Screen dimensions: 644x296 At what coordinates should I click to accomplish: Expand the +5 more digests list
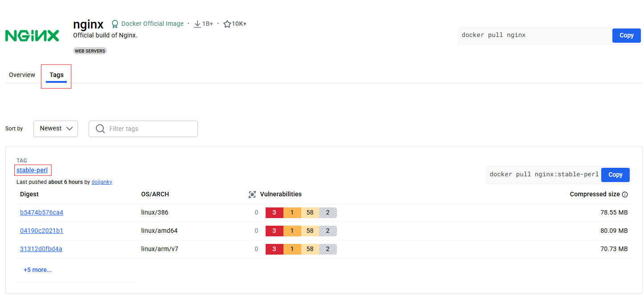[x=37, y=270]
